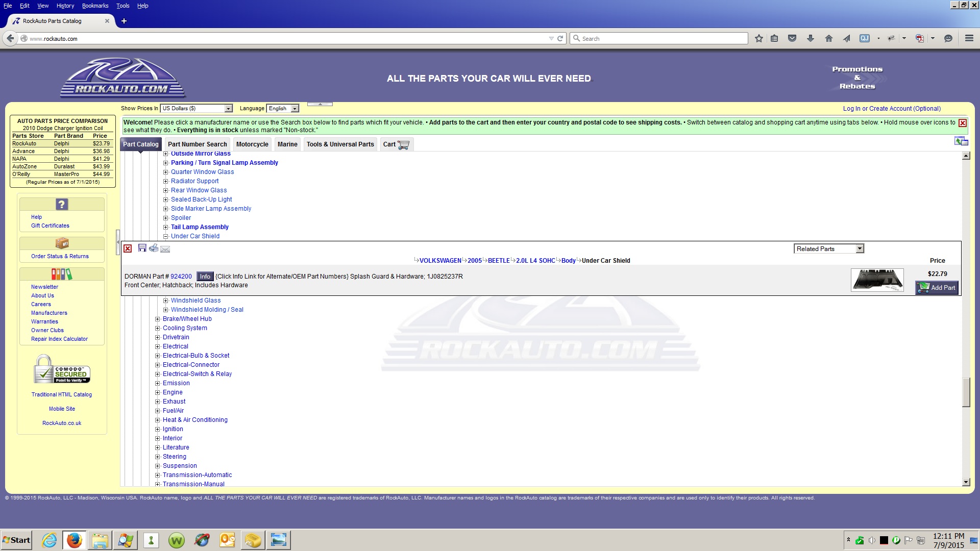This screenshot has height=551, width=980.
Task: Click the Order Status package box icon
Action: tap(62, 243)
